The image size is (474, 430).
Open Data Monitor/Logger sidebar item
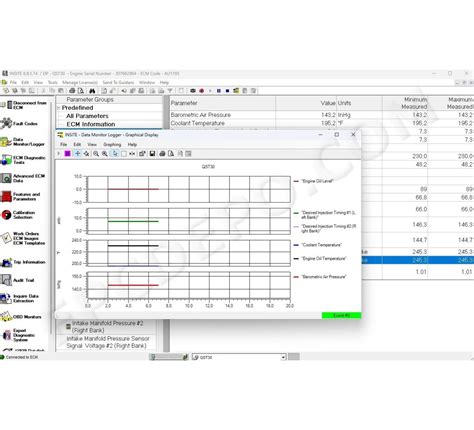(x=23, y=142)
